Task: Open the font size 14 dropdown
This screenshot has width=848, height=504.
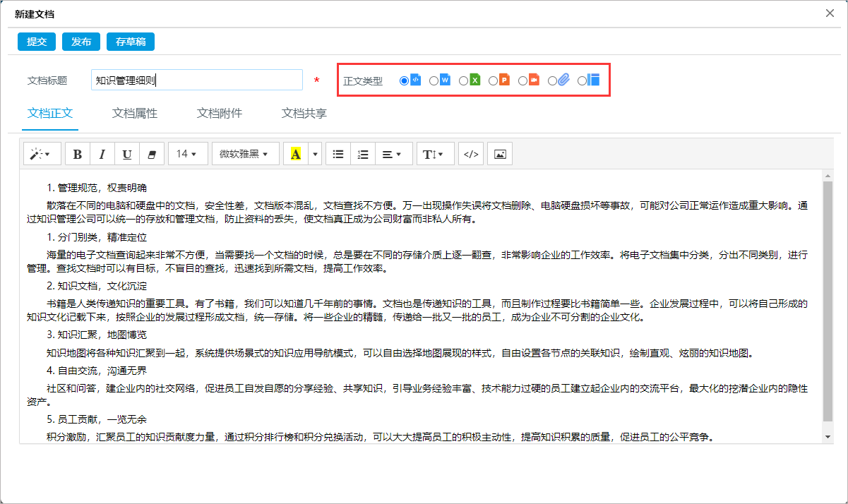Action: click(x=188, y=154)
